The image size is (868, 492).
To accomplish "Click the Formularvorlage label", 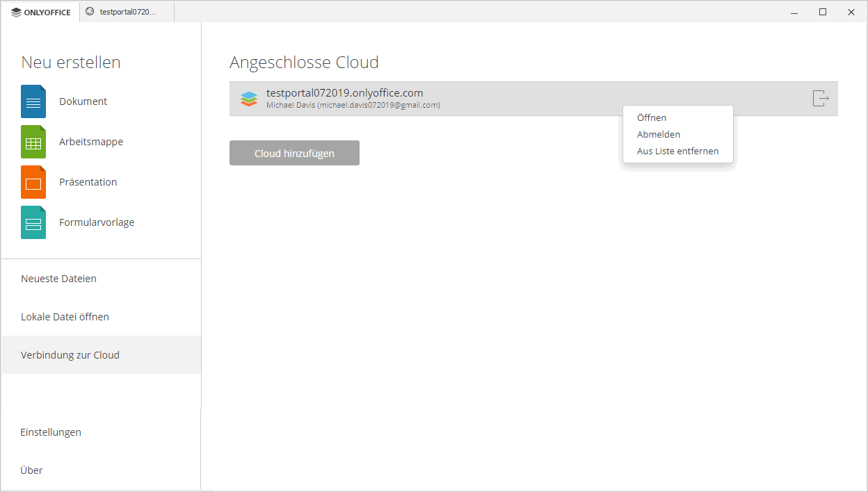I will pos(97,222).
